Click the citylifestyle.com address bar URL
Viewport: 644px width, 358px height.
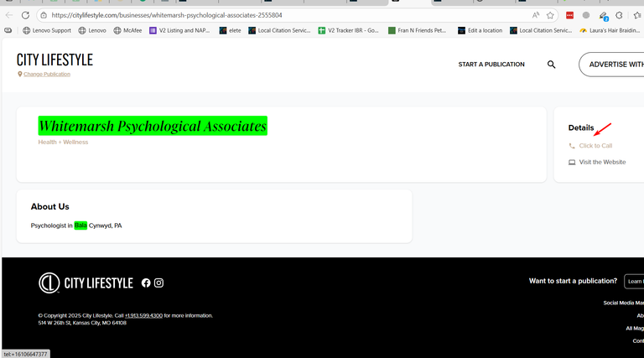[167, 15]
